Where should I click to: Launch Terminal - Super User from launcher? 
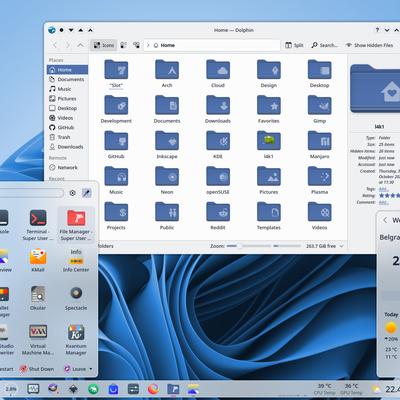tap(38, 225)
